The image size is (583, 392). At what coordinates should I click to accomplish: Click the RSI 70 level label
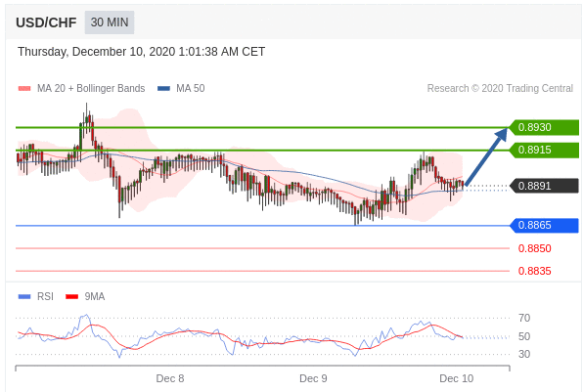(524, 318)
